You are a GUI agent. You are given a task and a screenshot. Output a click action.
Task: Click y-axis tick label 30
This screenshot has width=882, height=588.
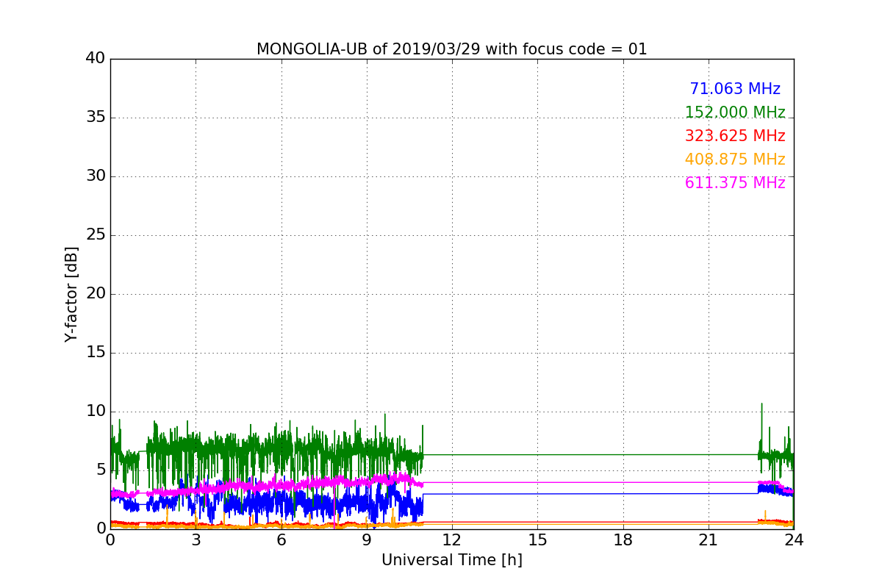click(96, 176)
